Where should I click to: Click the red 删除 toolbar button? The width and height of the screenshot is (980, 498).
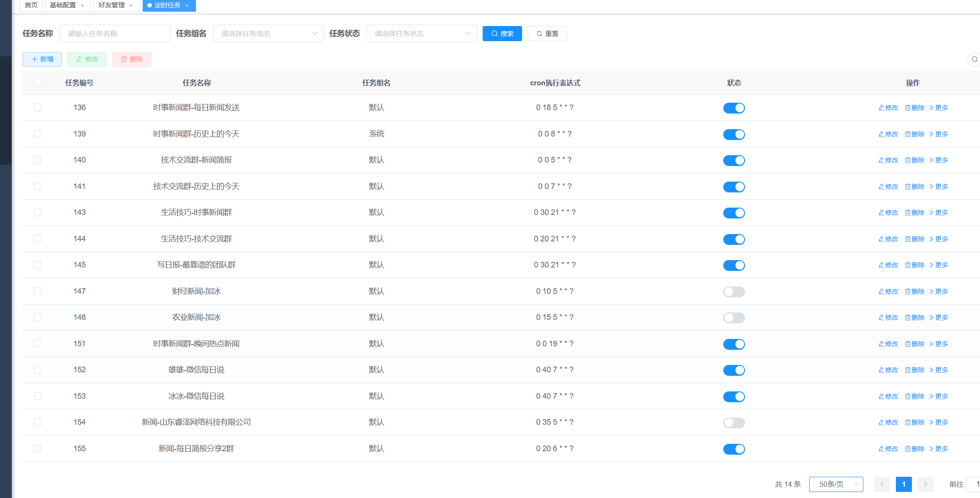point(132,59)
